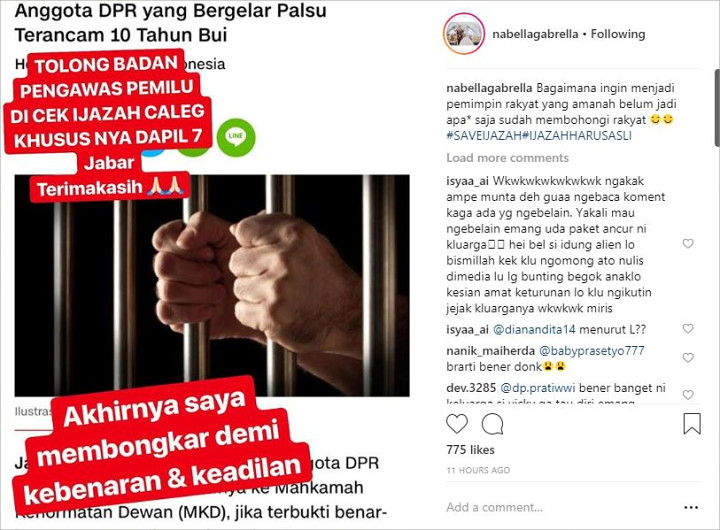Like nanik_maiherda's comment
Screen dimensions: 720x530
pos(688,358)
